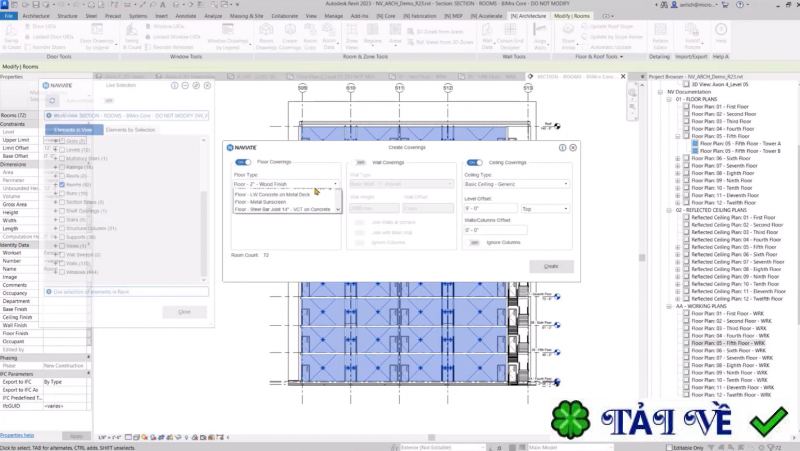Check box for Floor Plan: 01 - First Floor
Image resolution: width=800 pixels, height=451 pixels.
(686, 107)
